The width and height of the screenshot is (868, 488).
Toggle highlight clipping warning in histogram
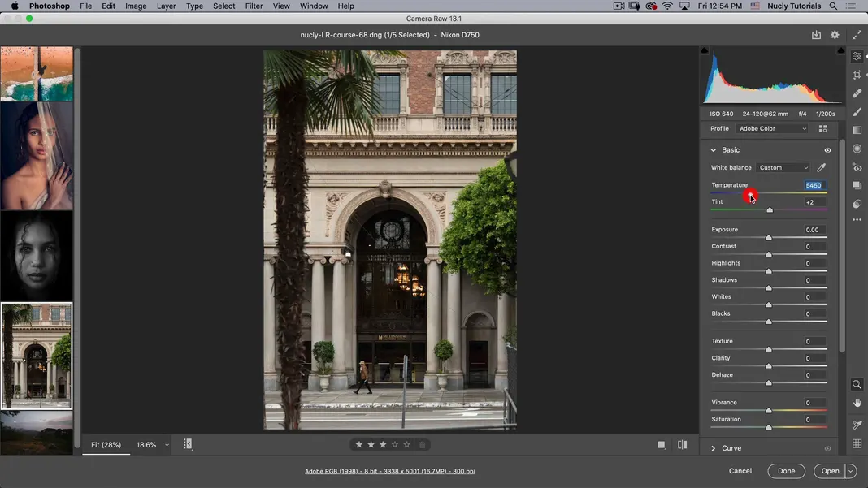tap(841, 50)
